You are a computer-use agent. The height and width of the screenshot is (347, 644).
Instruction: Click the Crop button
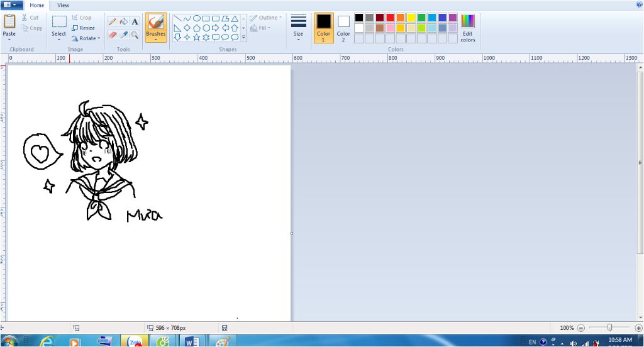[82, 18]
